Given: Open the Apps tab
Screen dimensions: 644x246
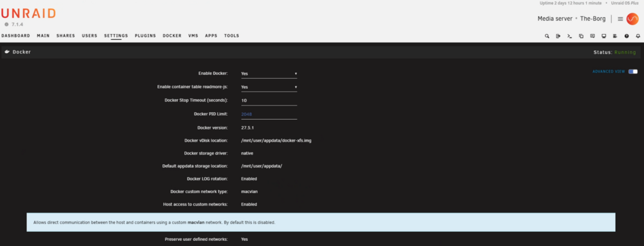Looking at the screenshot, I should (211, 35).
